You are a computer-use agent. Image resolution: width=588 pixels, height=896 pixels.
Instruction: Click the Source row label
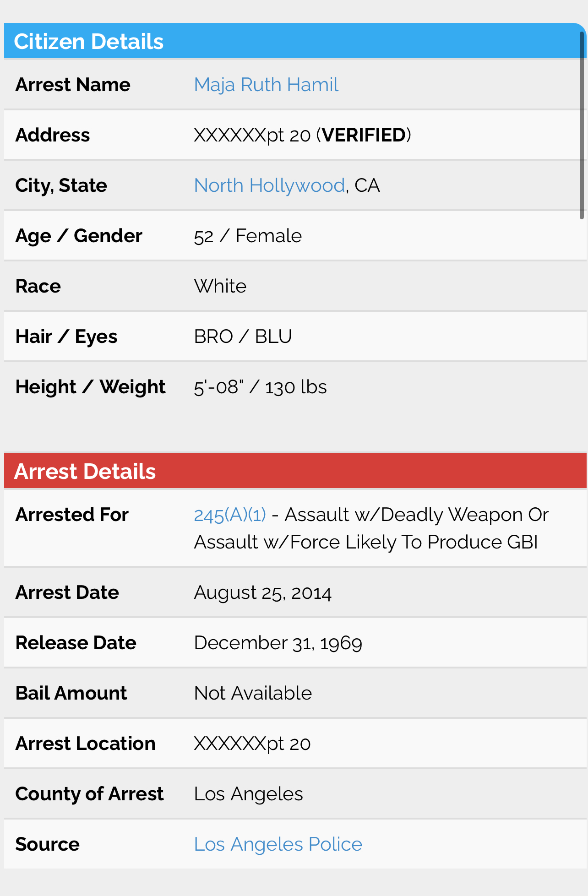(x=47, y=844)
